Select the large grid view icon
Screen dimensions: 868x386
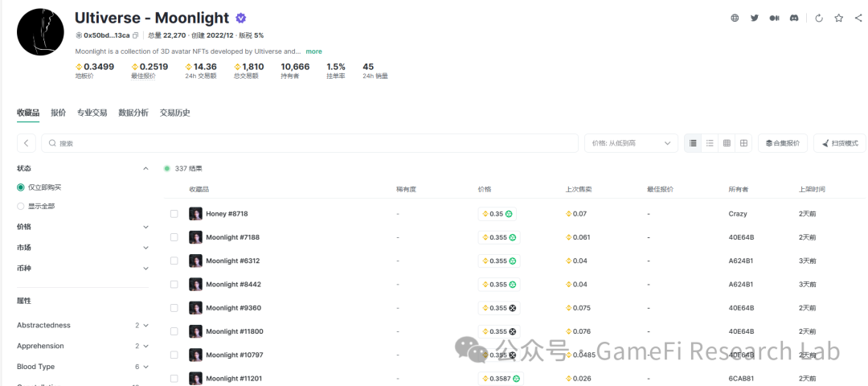point(744,143)
